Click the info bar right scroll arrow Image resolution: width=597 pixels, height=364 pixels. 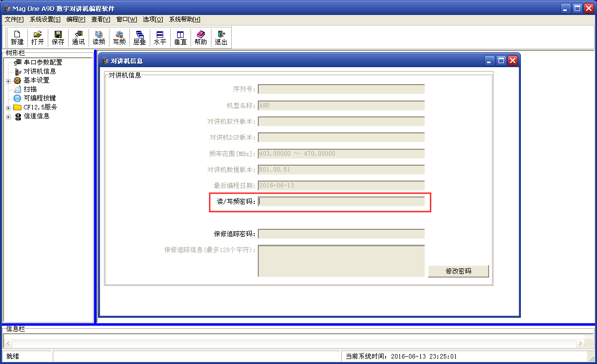pos(580,344)
